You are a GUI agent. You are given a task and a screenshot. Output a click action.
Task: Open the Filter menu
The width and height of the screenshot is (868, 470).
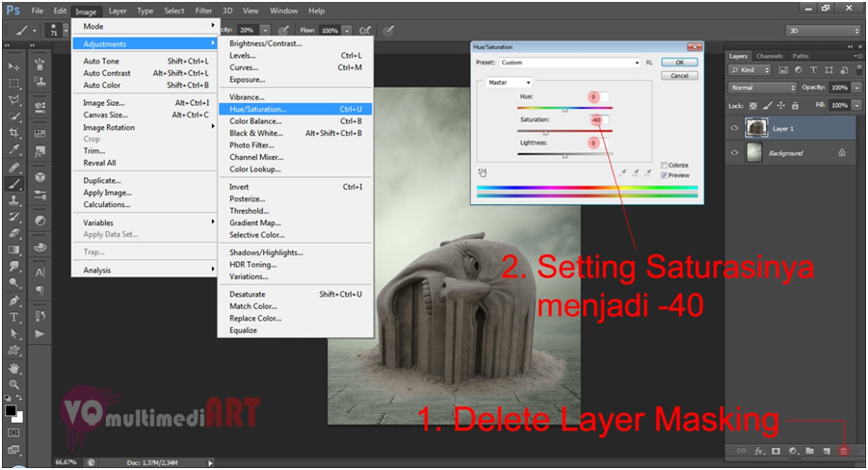[x=203, y=11]
